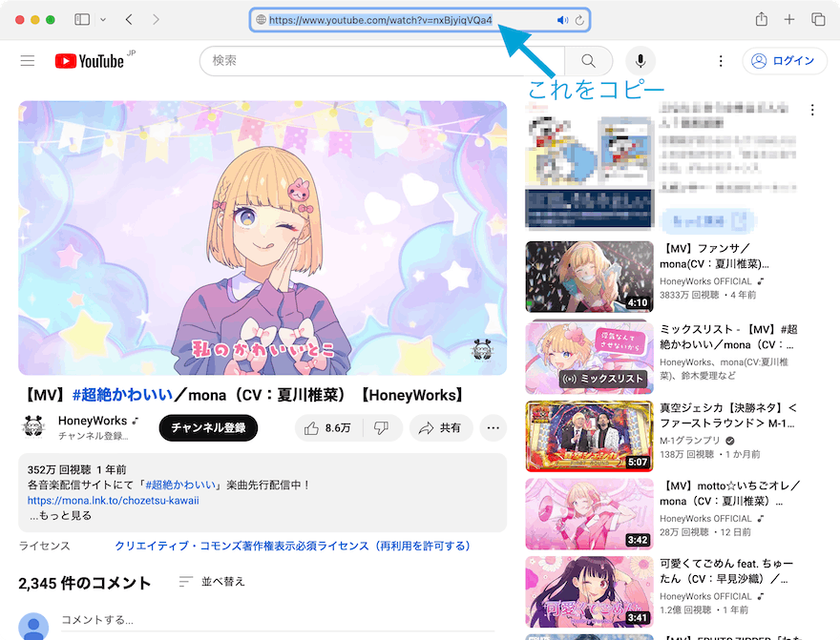This screenshot has width=840, height=640.
Task: Open the mona.lnk.to/chozetsu-kawaii link
Action: (x=113, y=501)
